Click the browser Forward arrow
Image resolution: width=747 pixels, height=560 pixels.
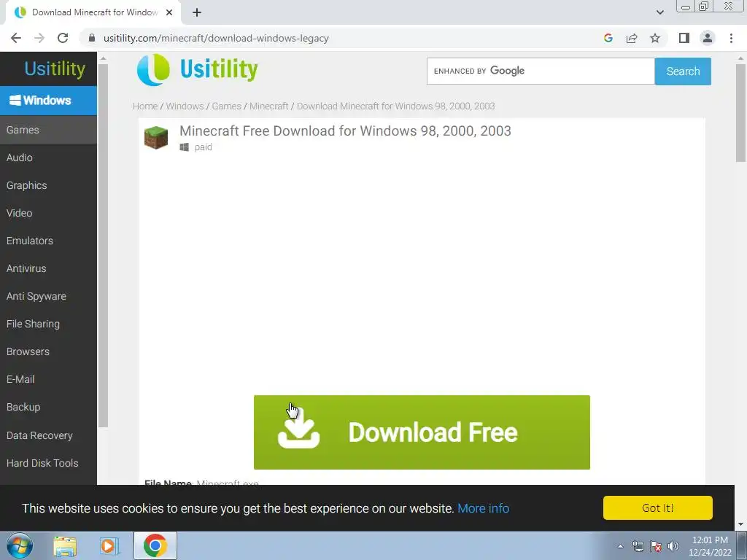tap(39, 38)
